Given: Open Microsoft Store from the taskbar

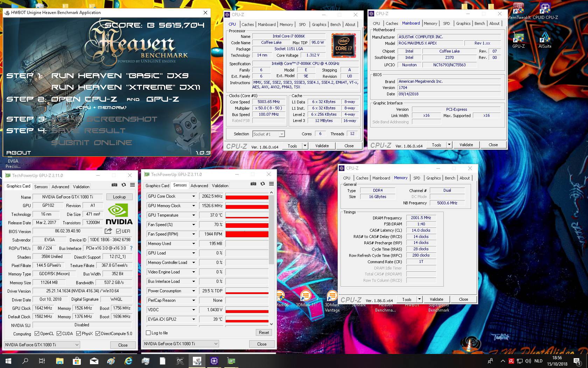Looking at the screenshot, I should point(77,361).
